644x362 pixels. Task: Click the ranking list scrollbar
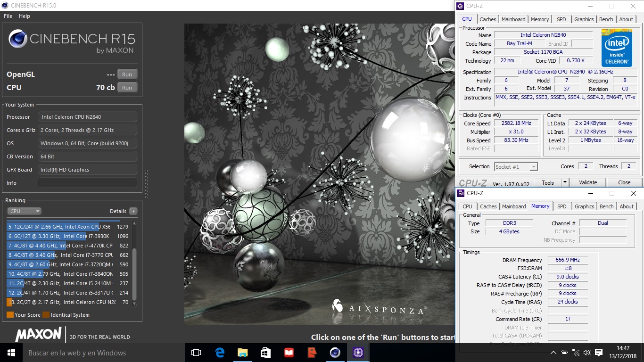[x=134, y=273]
